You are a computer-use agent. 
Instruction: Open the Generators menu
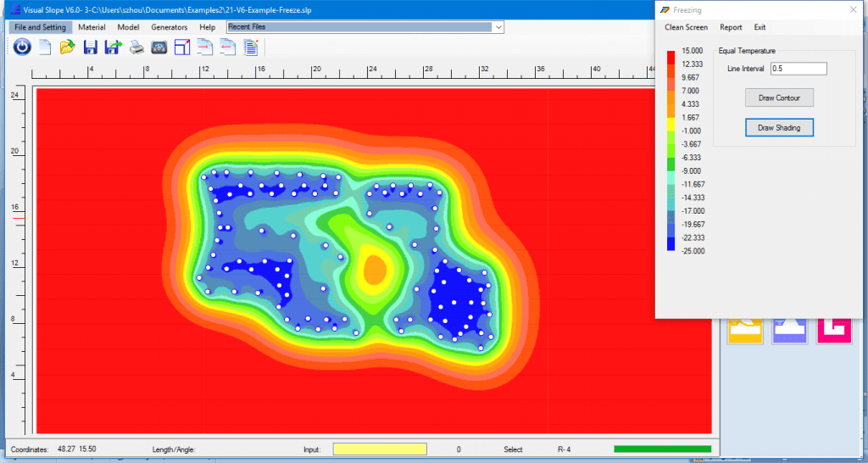pyautogui.click(x=170, y=27)
